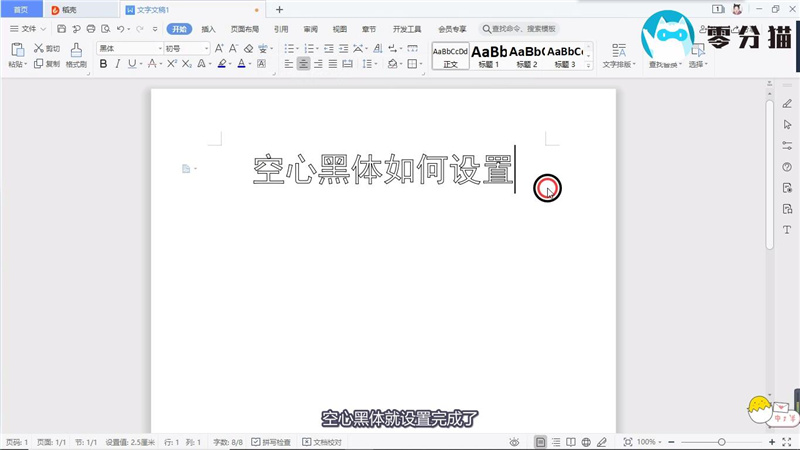Screen dimensions: 800x450
Task: Select the superscript X² icon
Action: [172, 64]
